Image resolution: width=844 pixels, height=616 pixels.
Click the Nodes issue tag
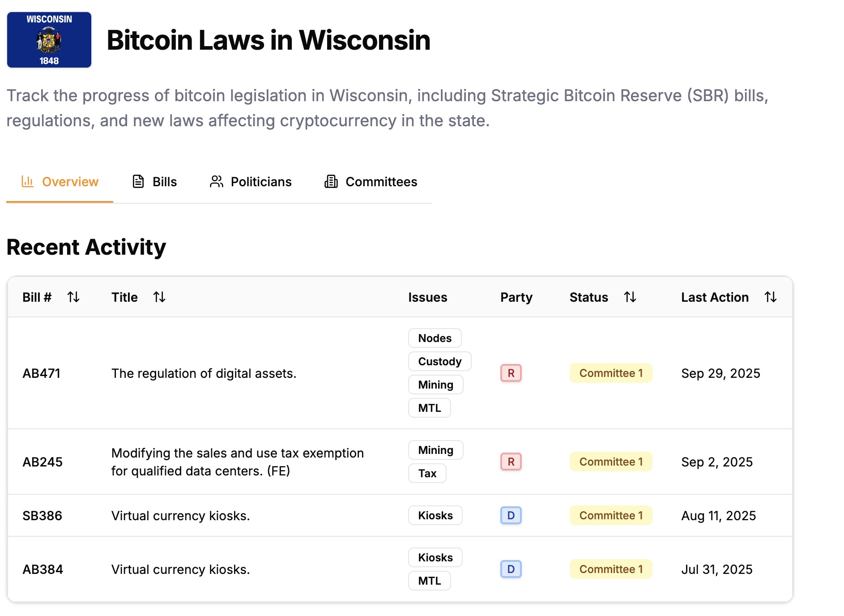pyautogui.click(x=435, y=338)
